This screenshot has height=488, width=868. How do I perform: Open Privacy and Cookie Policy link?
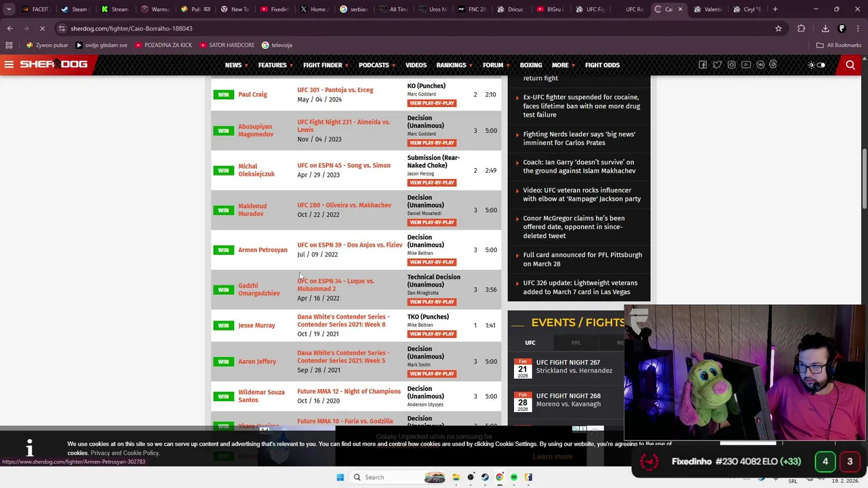125,453
